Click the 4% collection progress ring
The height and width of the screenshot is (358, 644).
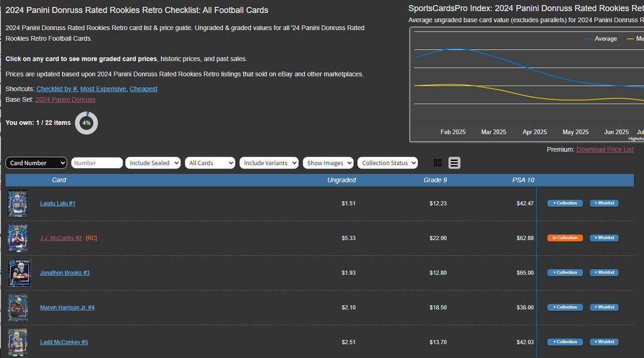coord(86,123)
